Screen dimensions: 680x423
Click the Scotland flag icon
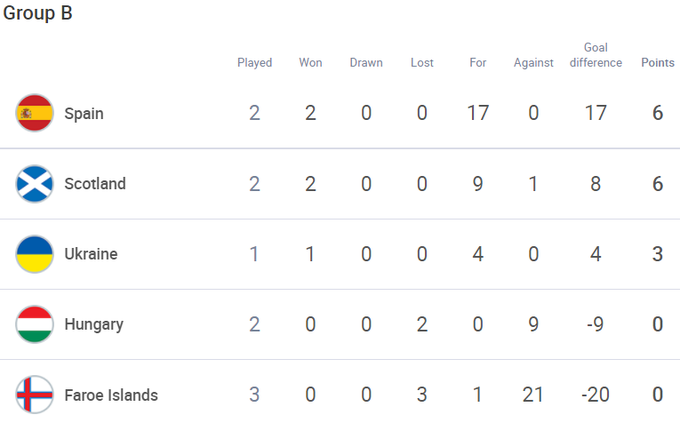(35, 184)
